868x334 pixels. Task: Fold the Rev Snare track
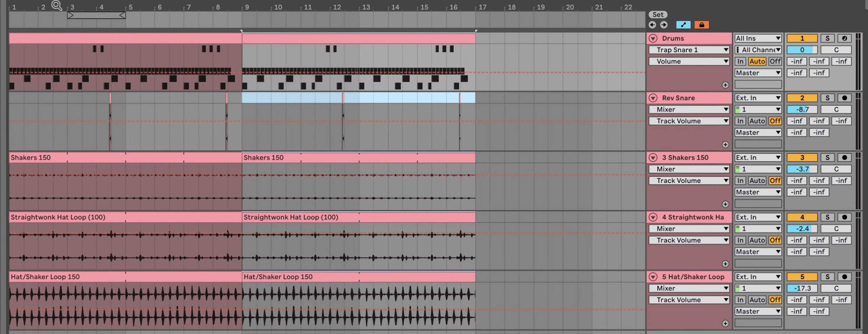pyautogui.click(x=653, y=98)
